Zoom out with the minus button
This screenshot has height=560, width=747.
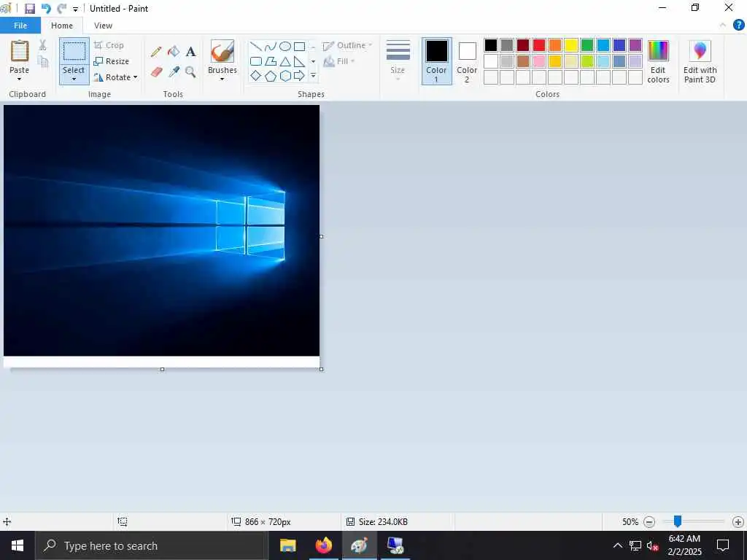point(649,522)
